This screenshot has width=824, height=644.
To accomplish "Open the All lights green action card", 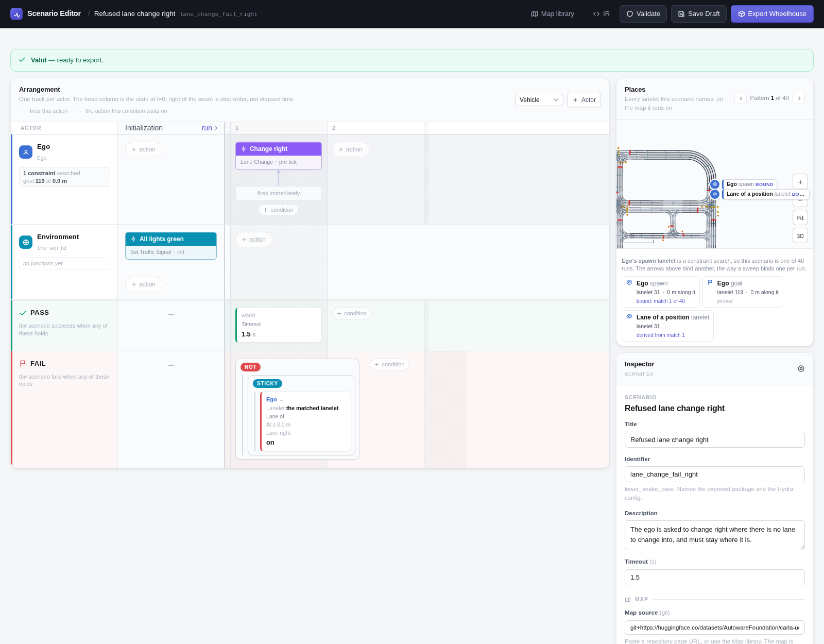I will 171,246.
